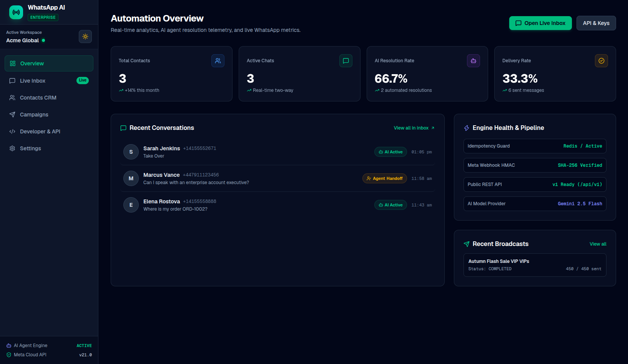Click the Gemini 2.5 Flash value
This screenshot has height=364, width=628.
pos(580,204)
